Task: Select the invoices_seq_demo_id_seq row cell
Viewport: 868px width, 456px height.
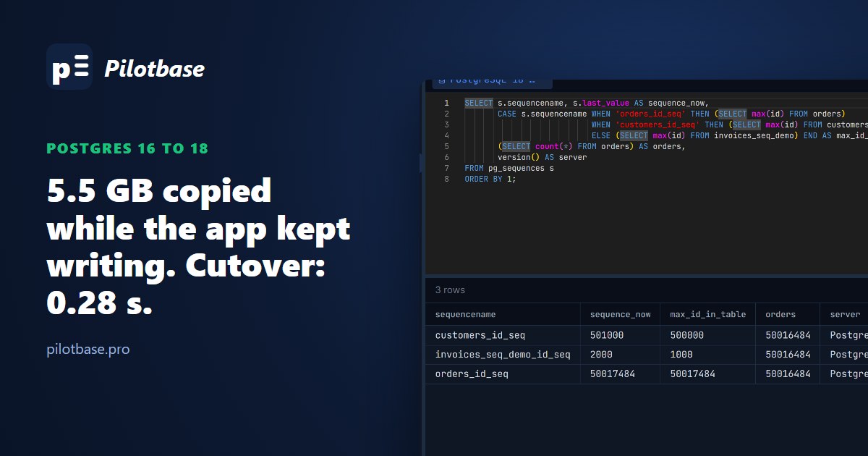Action: [x=503, y=355]
